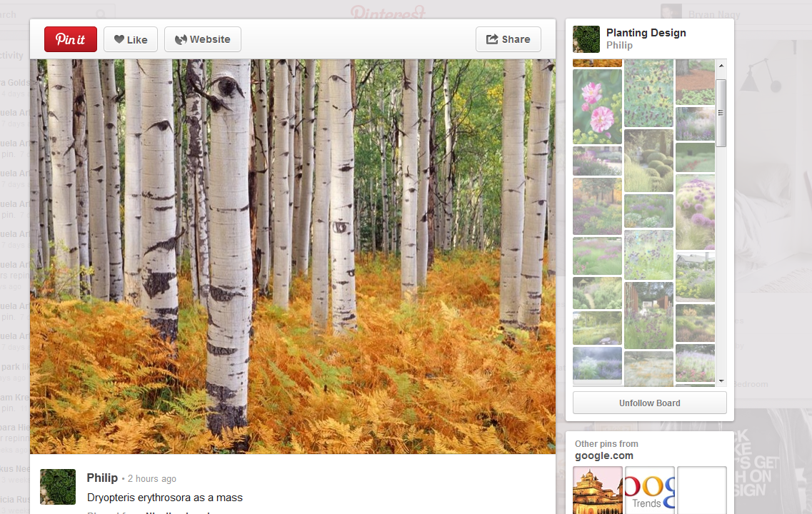Open other pins from google.com
Image resolution: width=812 pixels, height=514 pixels.
click(x=603, y=455)
